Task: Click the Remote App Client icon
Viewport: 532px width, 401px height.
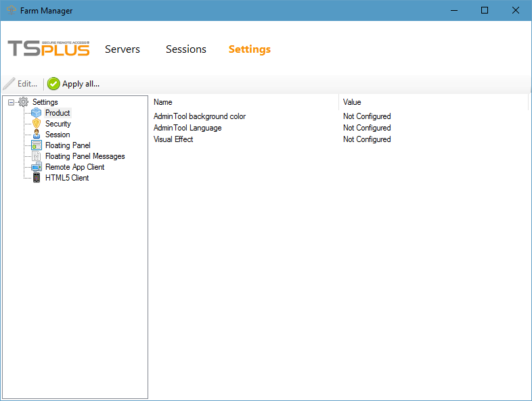Action: 37,167
